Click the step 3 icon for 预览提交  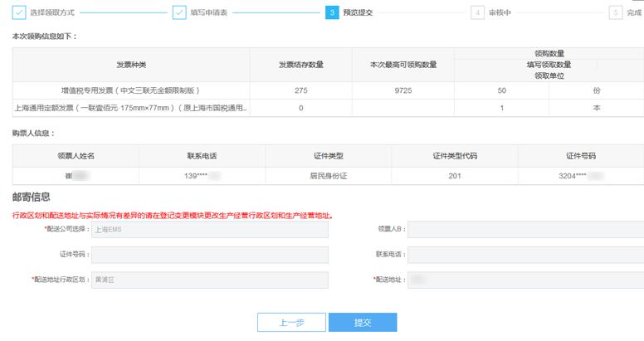[331, 12]
